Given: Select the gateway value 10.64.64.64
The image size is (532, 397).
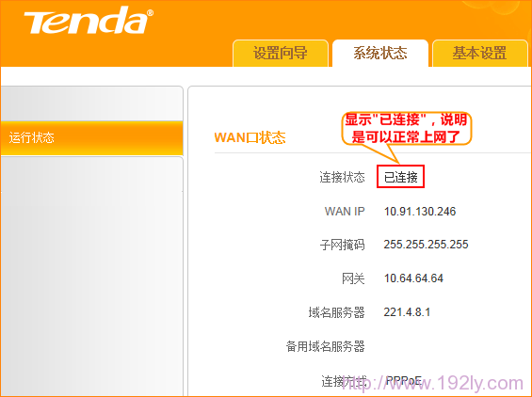Looking at the screenshot, I should (x=413, y=278).
